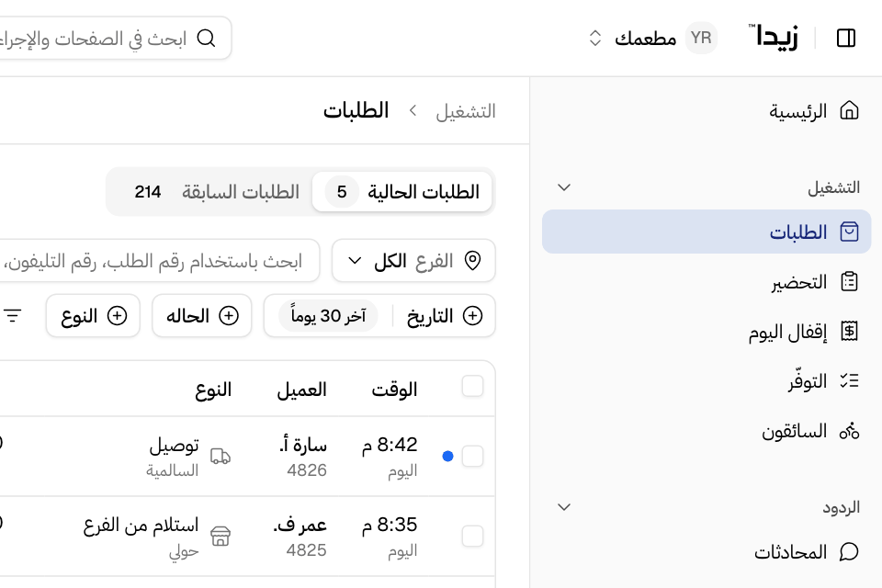
Task: Click the home icon in sidebar
Action: 849,110
